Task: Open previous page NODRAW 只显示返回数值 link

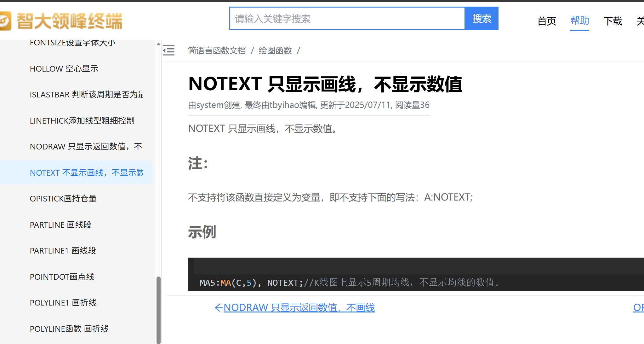Action: click(x=299, y=308)
